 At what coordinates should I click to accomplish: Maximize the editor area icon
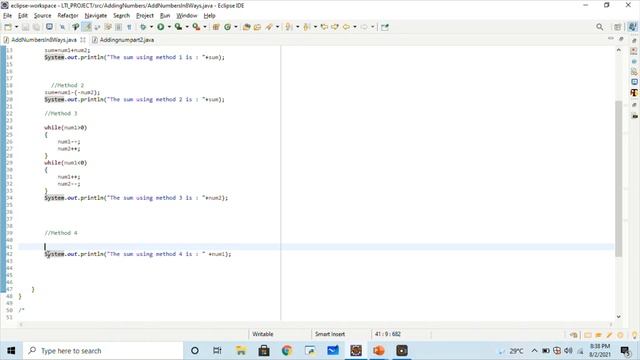(621, 39)
